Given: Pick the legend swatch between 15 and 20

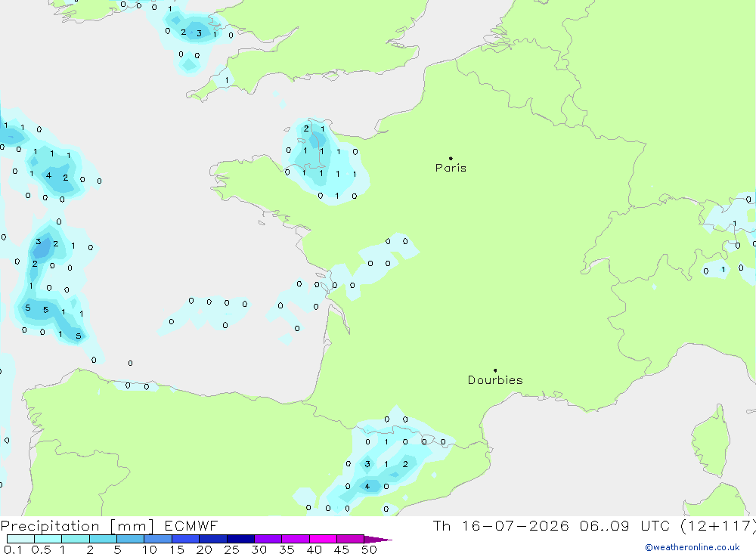Looking at the screenshot, I should pos(186,539).
